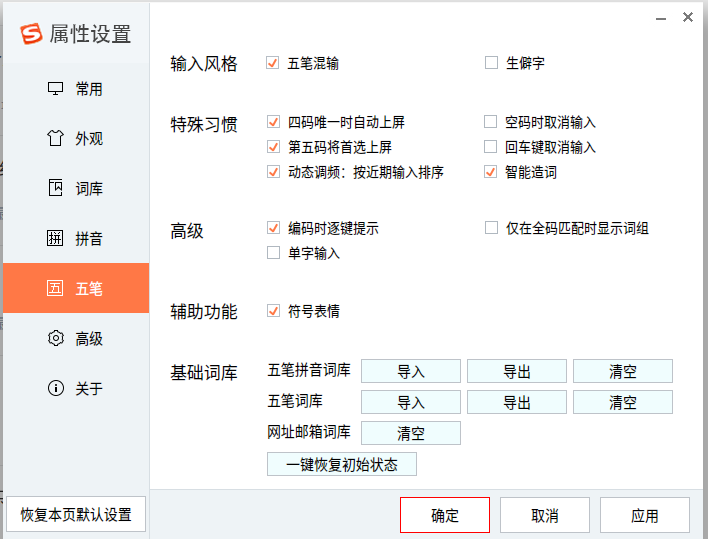Click the gear icon for 高级

click(x=56, y=338)
